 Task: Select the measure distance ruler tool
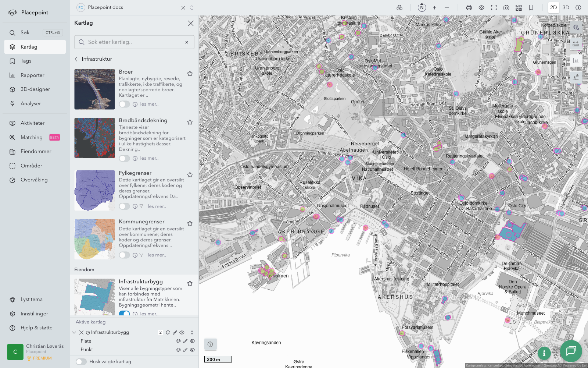coord(576,44)
